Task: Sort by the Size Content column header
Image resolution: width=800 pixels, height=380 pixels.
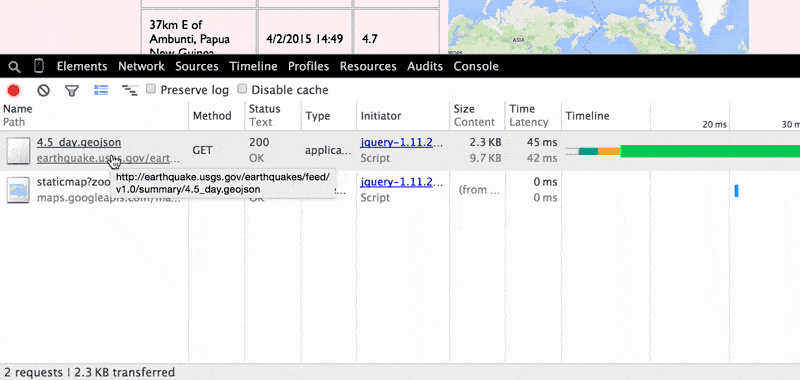Action: coord(477,115)
